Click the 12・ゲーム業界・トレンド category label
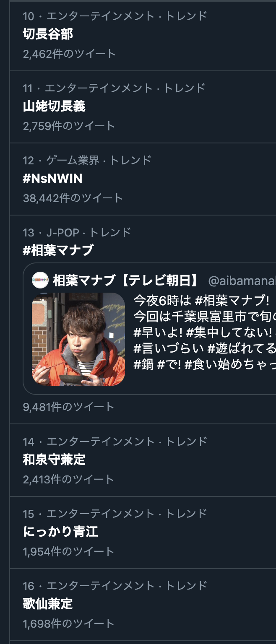Image resolution: width=276 pixels, height=644 pixels. (x=87, y=160)
